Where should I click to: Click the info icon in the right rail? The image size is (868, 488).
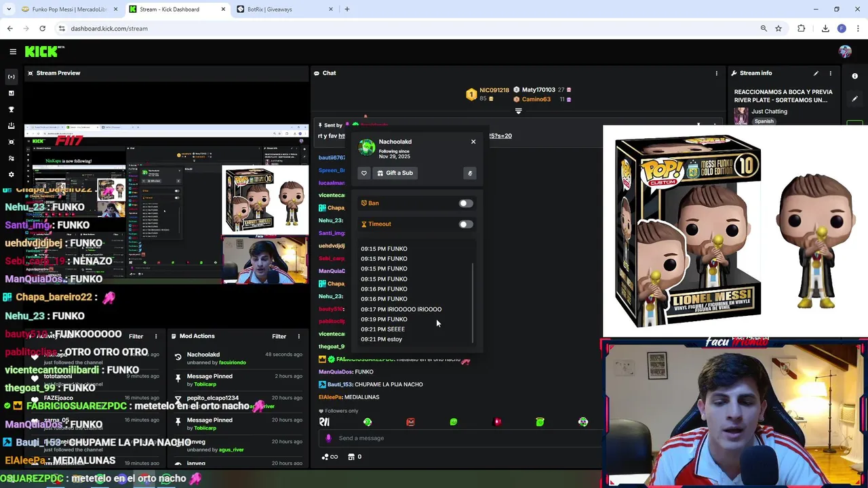pos(854,76)
